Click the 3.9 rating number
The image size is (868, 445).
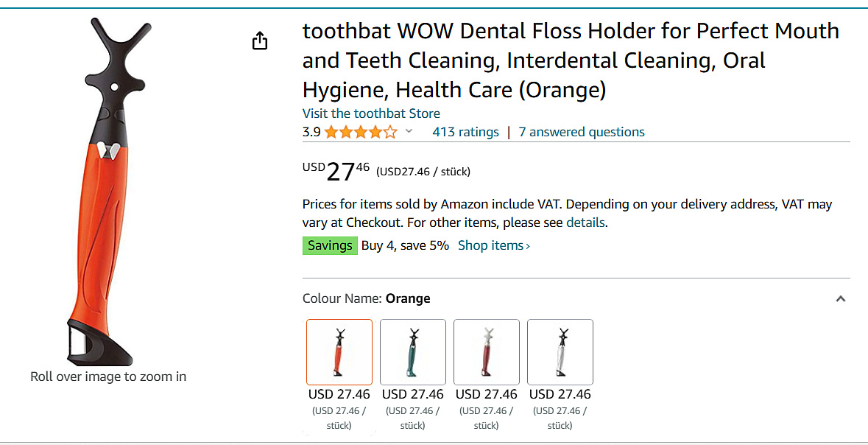311,133
